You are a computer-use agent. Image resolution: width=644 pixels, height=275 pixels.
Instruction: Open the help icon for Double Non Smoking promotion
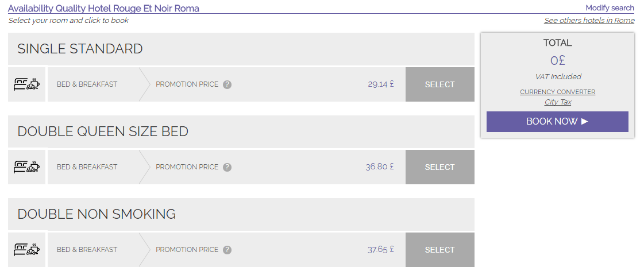(227, 250)
